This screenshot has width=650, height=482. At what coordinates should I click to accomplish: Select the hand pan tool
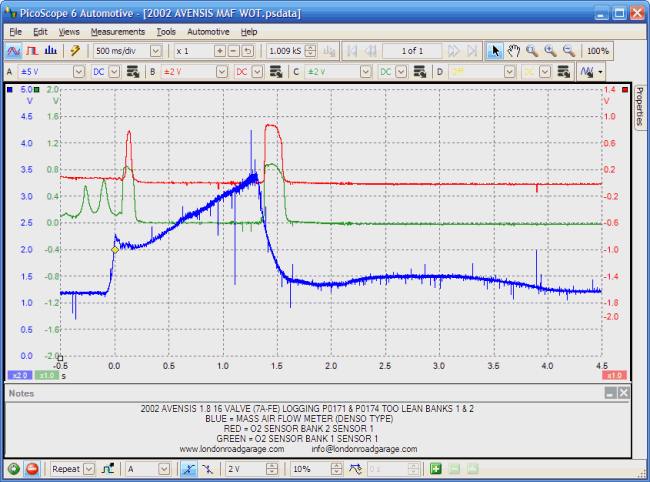point(514,50)
